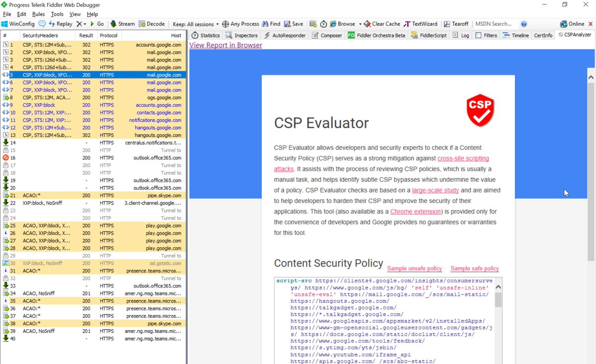Click inside the CSP policy text area
The width and height of the screenshot is (596, 364).
pos(384,320)
